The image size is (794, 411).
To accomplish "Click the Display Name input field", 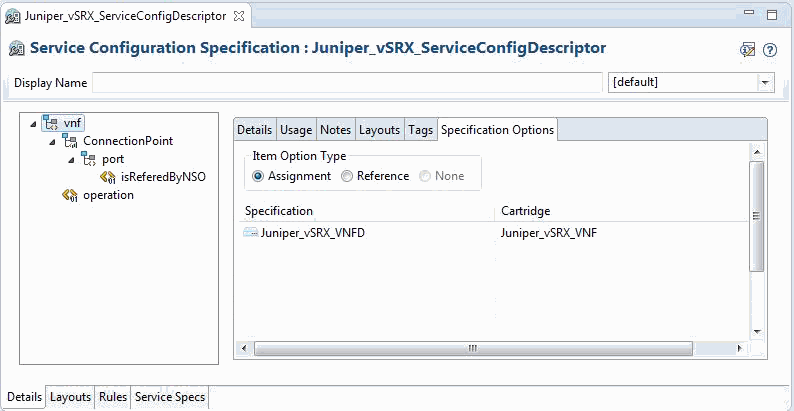I will 347,83.
